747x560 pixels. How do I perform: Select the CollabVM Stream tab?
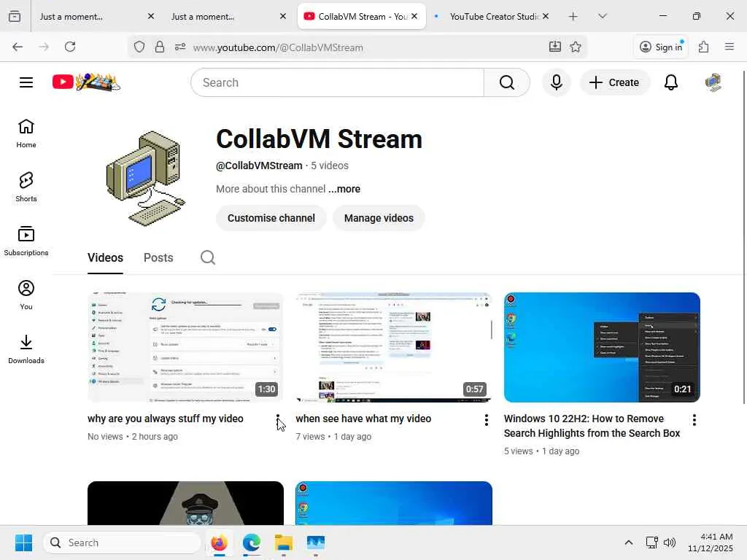coord(362,16)
